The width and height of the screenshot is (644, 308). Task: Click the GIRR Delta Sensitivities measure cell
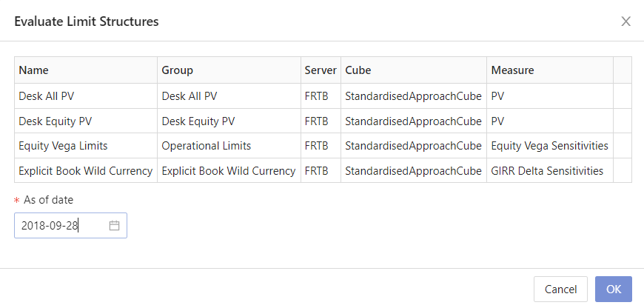(547, 170)
